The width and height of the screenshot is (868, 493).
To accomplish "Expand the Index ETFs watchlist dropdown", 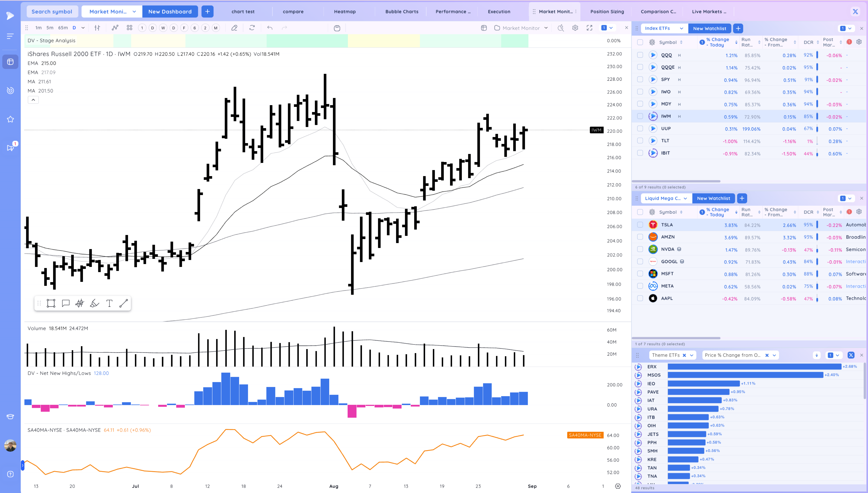I will point(681,28).
